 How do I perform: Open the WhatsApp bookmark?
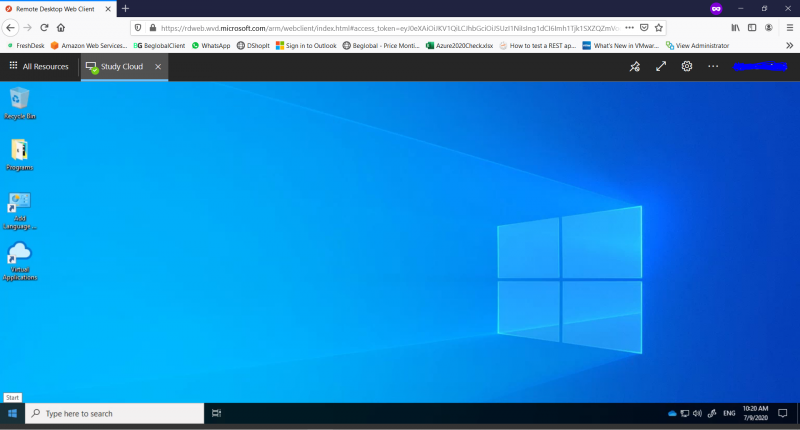coord(211,45)
